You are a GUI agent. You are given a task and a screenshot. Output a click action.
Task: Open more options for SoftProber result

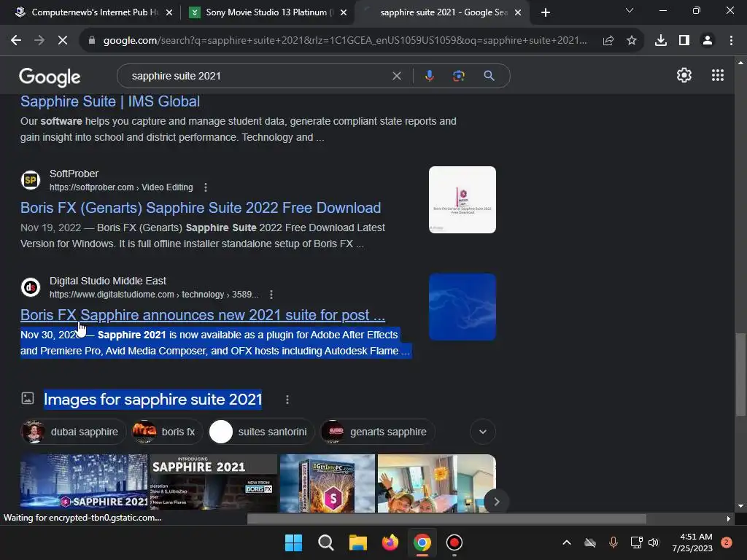[205, 187]
